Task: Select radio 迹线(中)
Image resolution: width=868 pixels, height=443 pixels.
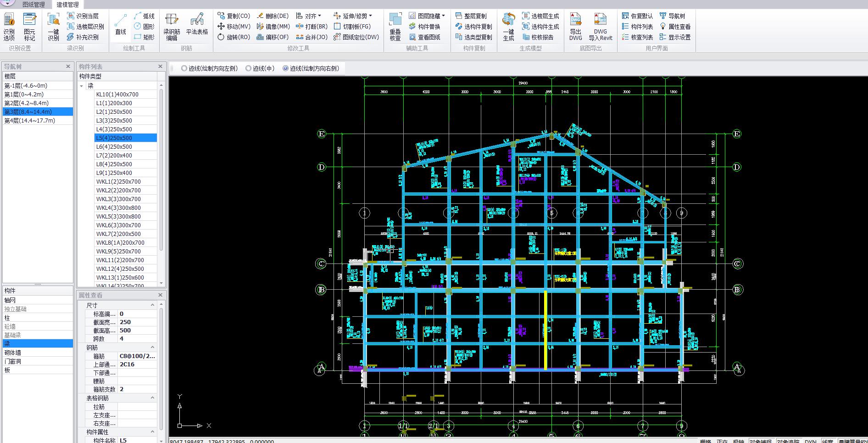Action: coord(260,68)
